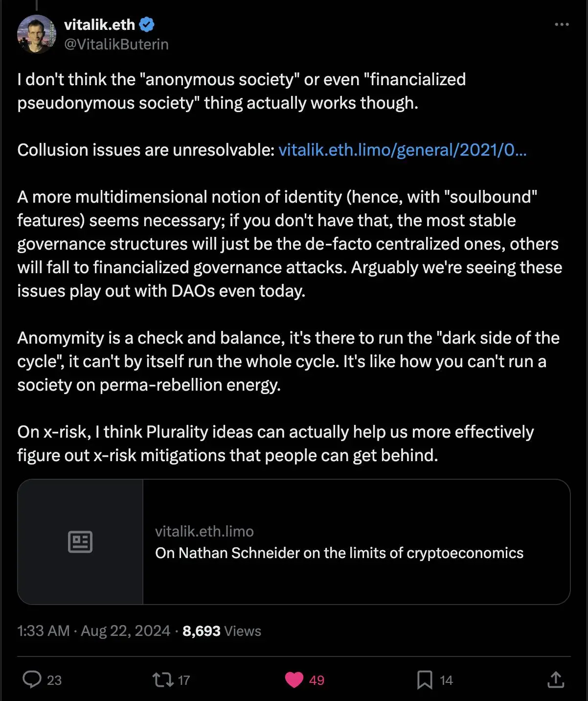The image size is (588, 701).
Task: Follow the vitalik.eth.limo/general/2021 inline link
Action: click(402, 150)
